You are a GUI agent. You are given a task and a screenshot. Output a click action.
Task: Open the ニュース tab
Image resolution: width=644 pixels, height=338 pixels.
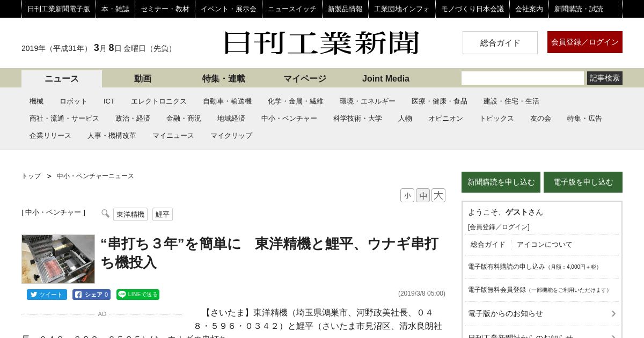tap(62, 78)
